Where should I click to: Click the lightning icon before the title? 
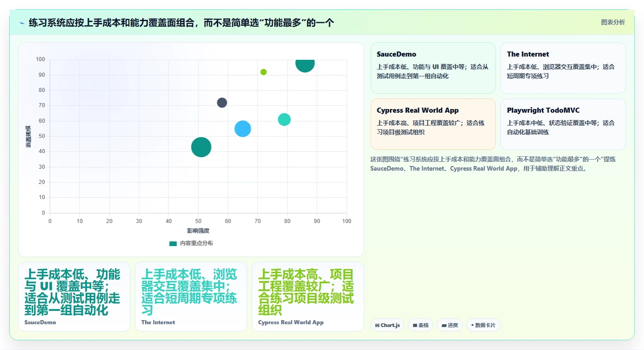[x=22, y=23]
